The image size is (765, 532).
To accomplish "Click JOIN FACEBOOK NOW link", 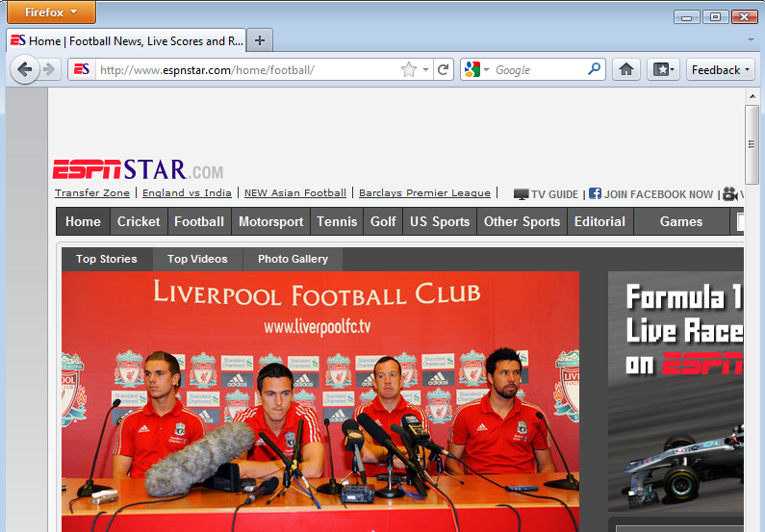I will pyautogui.click(x=658, y=194).
